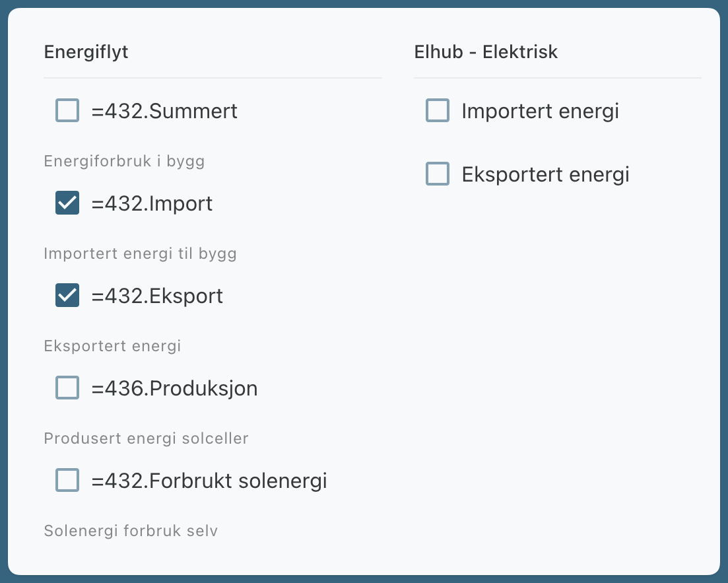This screenshot has width=728, height=583.
Task: Click the Energiflyt section heading
Action: click(x=86, y=52)
